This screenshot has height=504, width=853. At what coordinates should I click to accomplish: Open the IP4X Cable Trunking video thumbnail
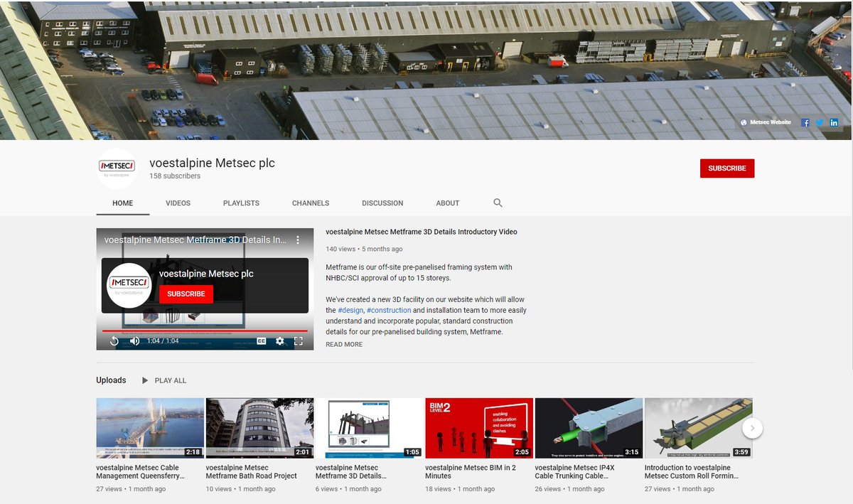(589, 428)
